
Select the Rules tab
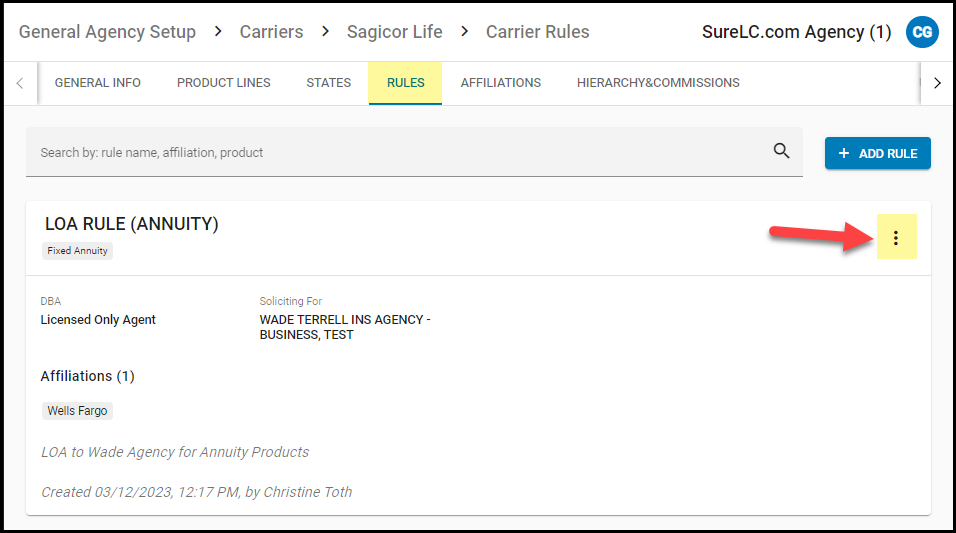(x=405, y=83)
